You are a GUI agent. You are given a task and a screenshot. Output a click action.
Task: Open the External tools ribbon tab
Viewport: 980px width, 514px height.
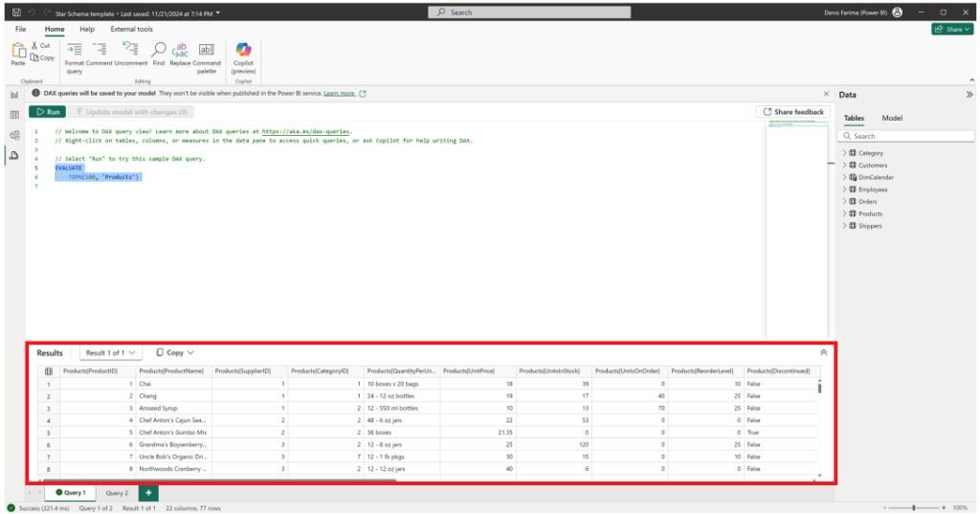(x=131, y=30)
